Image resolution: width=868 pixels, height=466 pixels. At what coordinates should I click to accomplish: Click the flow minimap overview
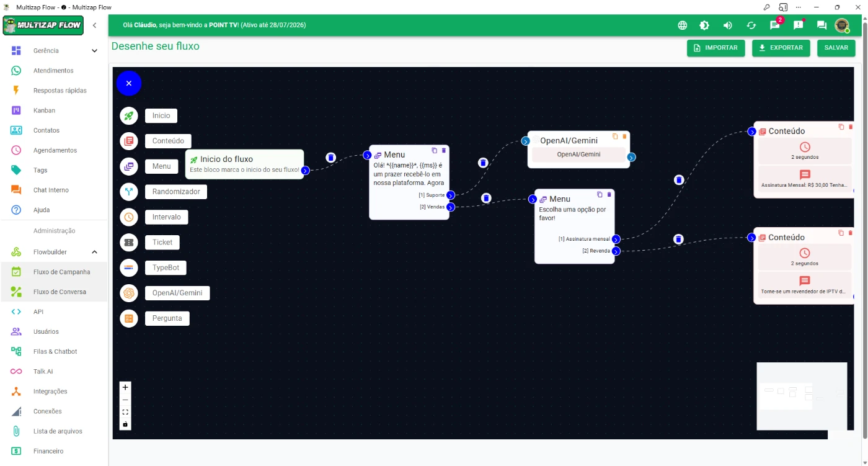[x=802, y=396]
